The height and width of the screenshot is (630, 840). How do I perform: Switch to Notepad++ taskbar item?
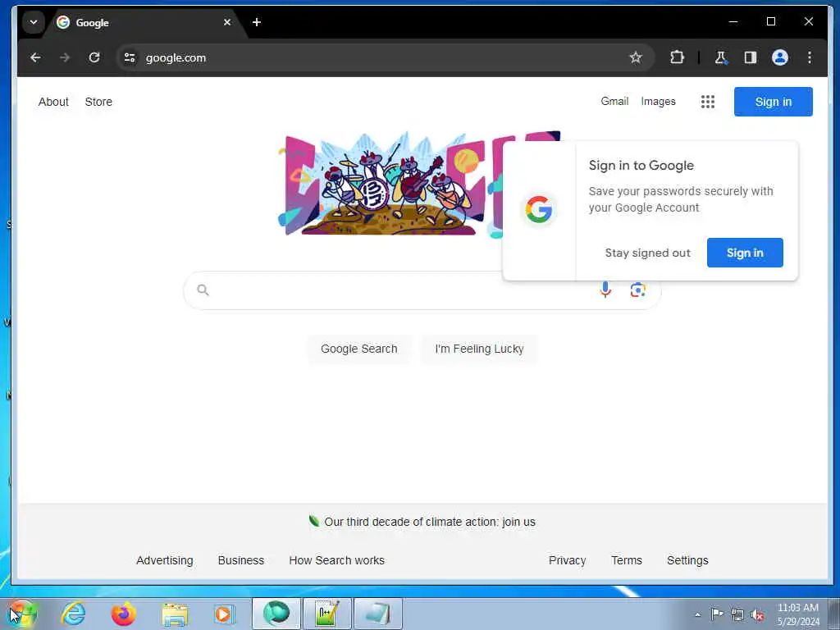tap(326, 614)
